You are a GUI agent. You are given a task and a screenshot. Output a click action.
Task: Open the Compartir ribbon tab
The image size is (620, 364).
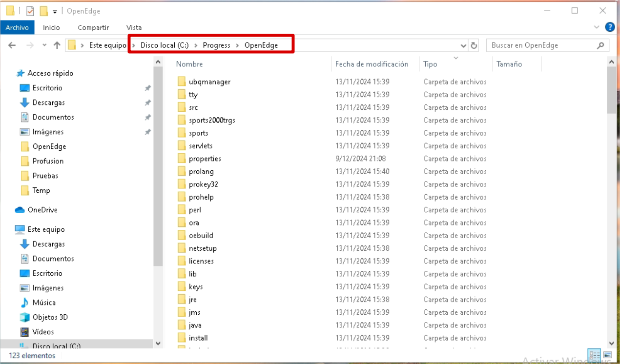[x=93, y=28]
